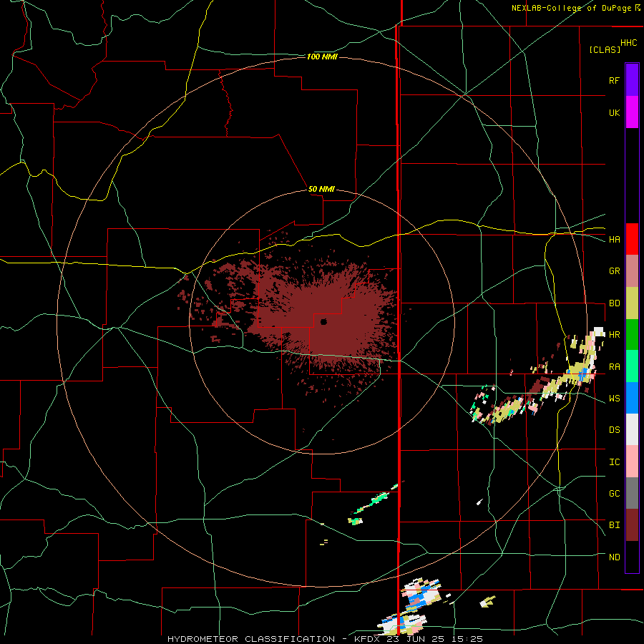Click the DS white legend swatch
This screenshot has width=644, height=644.
(632, 429)
